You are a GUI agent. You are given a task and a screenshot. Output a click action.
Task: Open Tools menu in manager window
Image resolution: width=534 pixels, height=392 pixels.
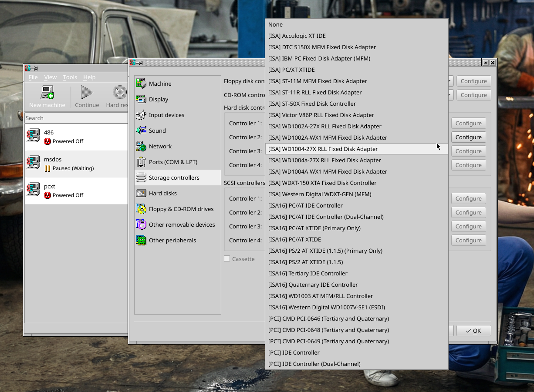click(x=70, y=77)
